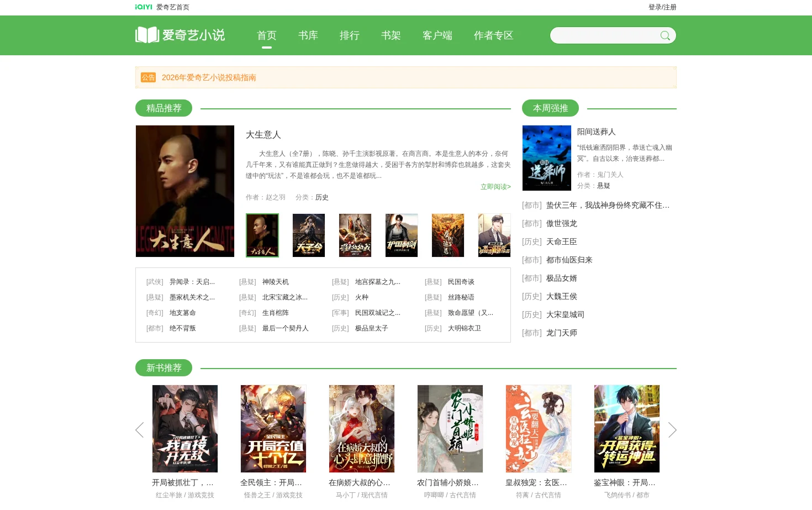The height and width of the screenshot is (510, 812).
Task: Click 农门首辅小娇娘 book cover
Action: (x=450, y=429)
